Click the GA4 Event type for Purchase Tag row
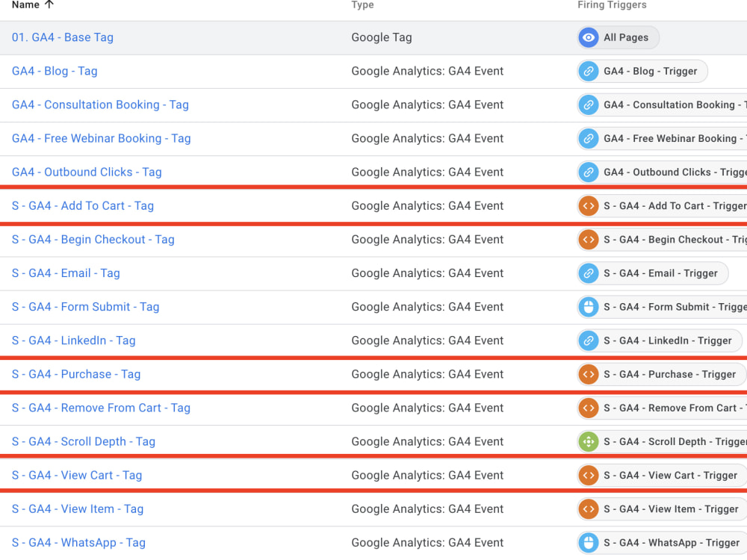747x560 pixels. (427, 374)
